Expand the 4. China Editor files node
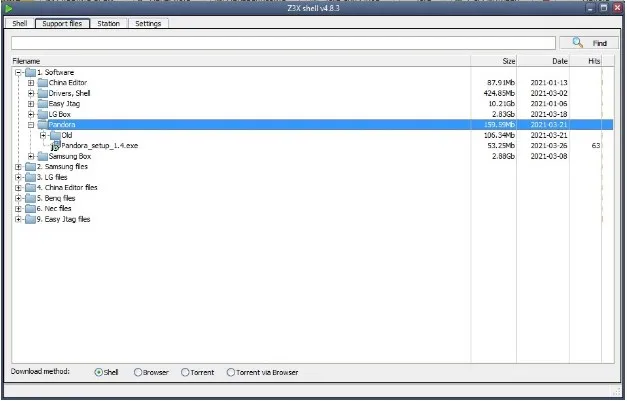This screenshot has height=401, width=627. tap(18, 188)
